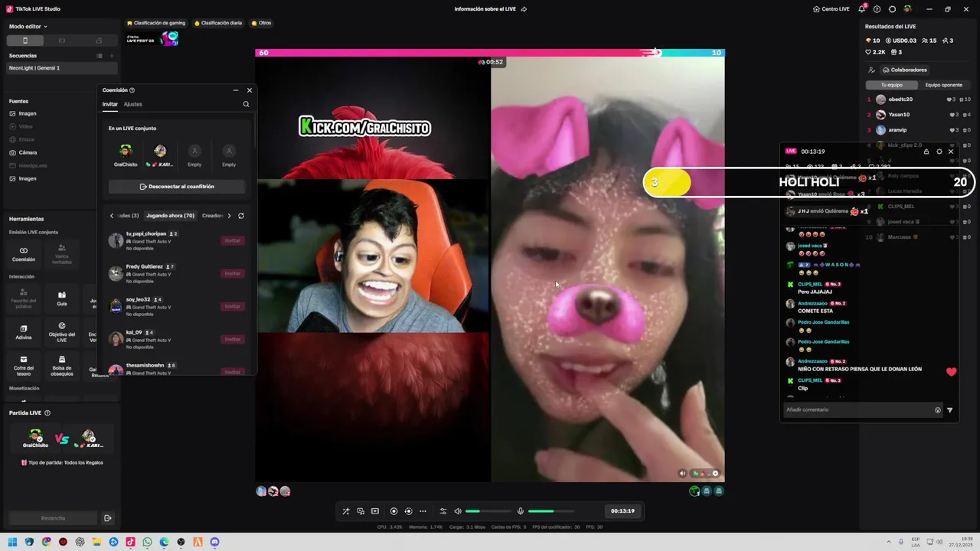Open the effects magic wand tool
This screenshot has width=980, height=551.
[x=346, y=511]
